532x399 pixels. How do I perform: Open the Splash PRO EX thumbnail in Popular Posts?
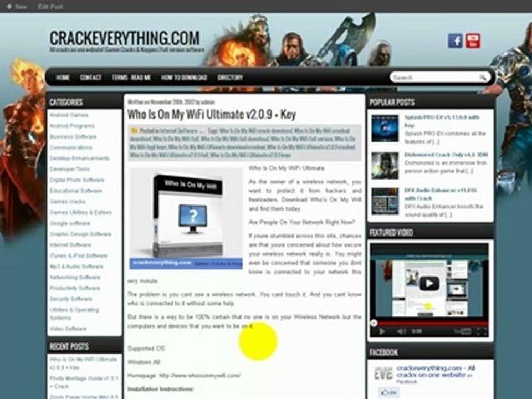tap(385, 128)
